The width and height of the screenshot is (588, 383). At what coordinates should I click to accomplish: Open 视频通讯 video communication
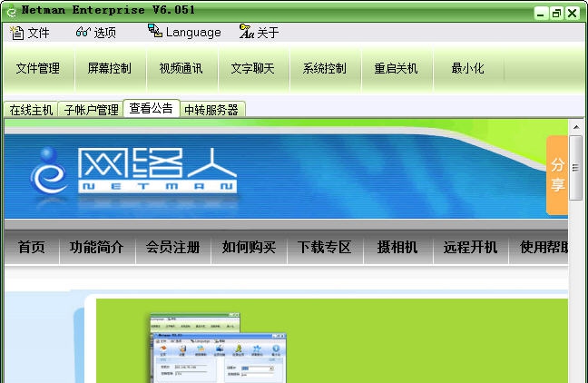(x=181, y=69)
